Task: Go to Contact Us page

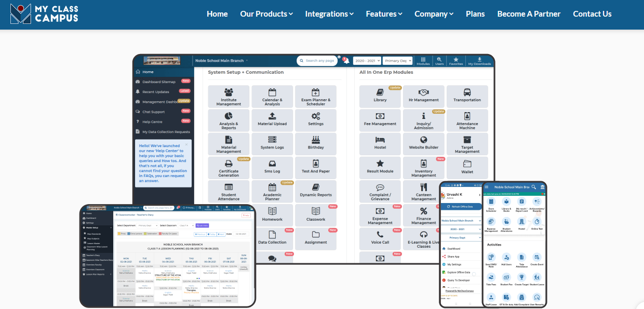Action: click(x=592, y=14)
